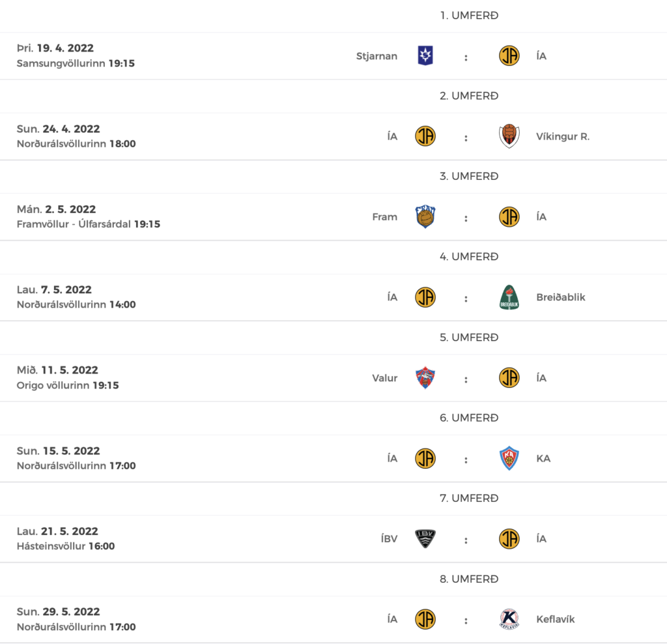Image resolution: width=667 pixels, height=644 pixels.
Task: Open the Keflavík team name link
Action: (x=555, y=619)
